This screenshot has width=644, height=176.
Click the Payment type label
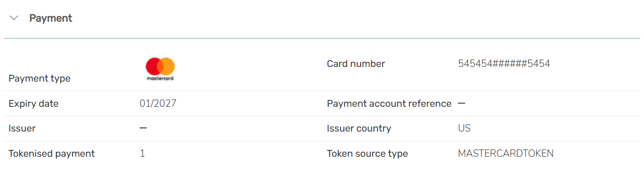(x=39, y=78)
